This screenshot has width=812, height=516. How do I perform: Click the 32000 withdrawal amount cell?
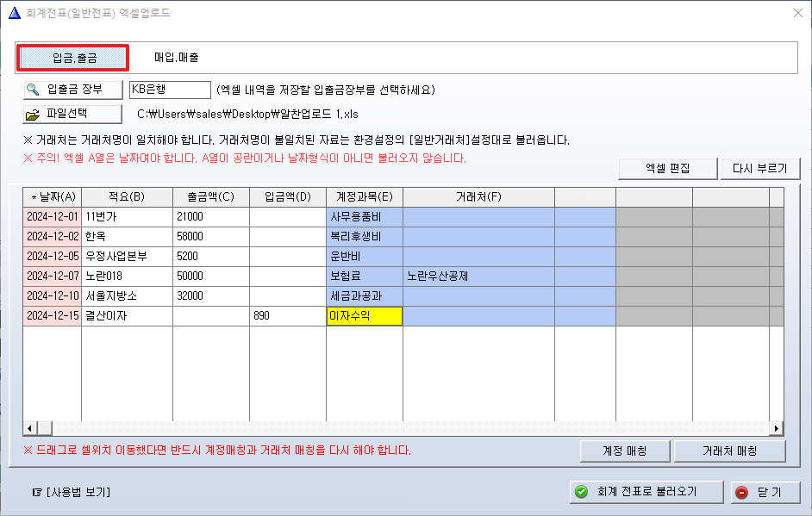point(211,296)
